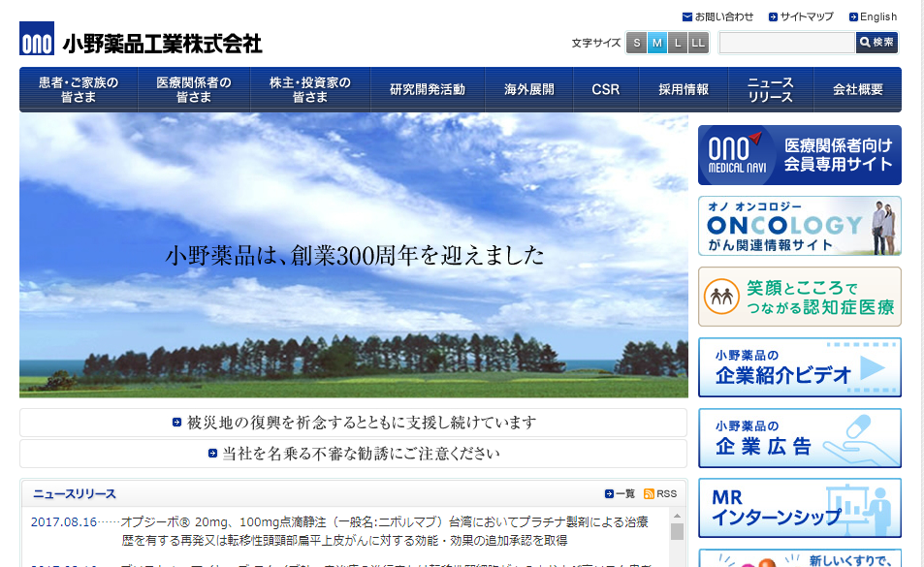
Task: Click the Ono logo icon
Action: point(37,39)
